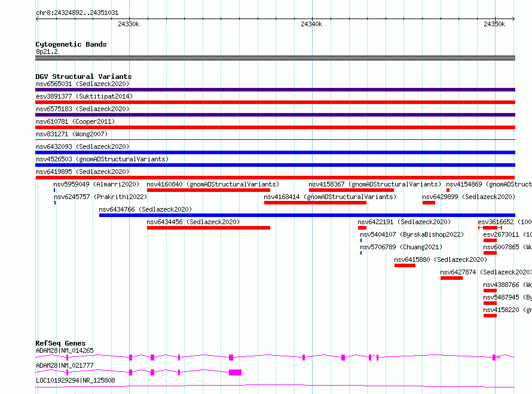Click esv3616652 red bar with whiskers
The image size is (532, 394).
490,228
